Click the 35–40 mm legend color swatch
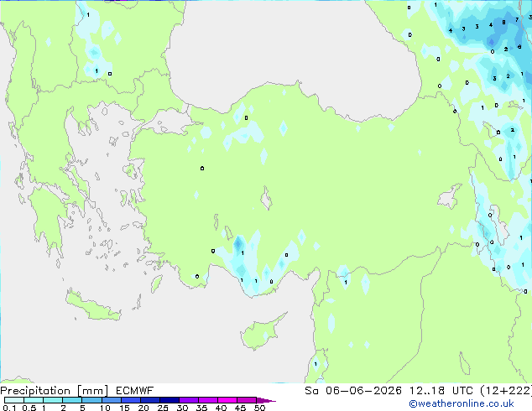Viewport: 532px width, 411px height. (x=207, y=400)
